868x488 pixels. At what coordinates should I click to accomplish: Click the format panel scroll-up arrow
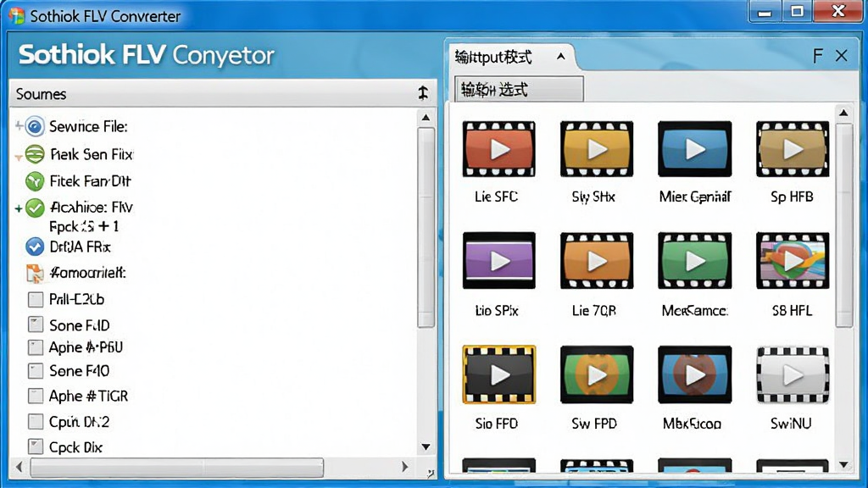(843, 114)
